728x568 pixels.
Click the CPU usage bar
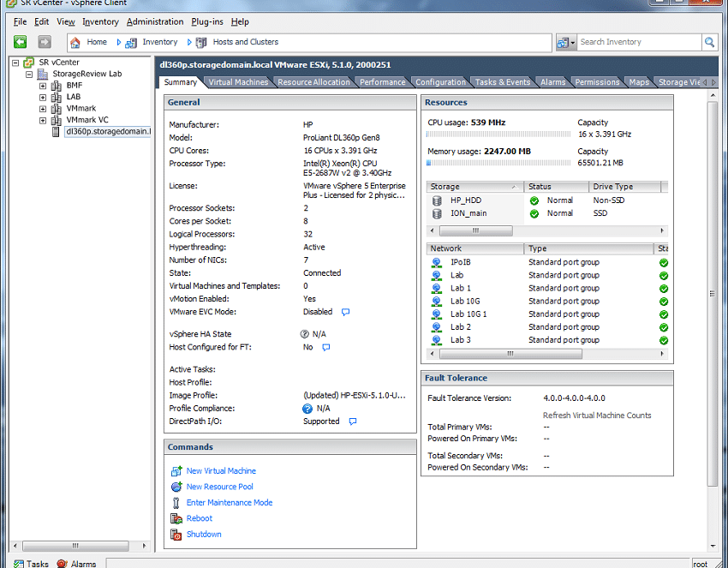[498, 135]
